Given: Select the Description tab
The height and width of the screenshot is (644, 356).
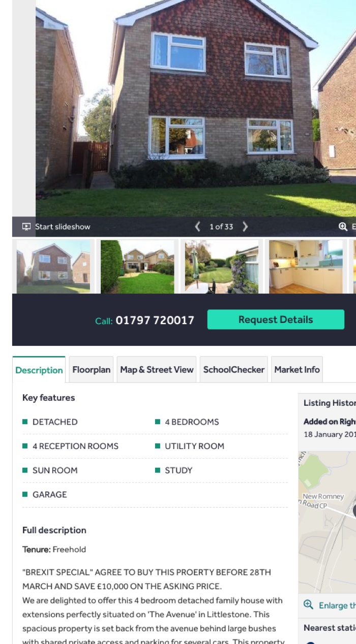Looking at the screenshot, I should pyautogui.click(x=39, y=370).
